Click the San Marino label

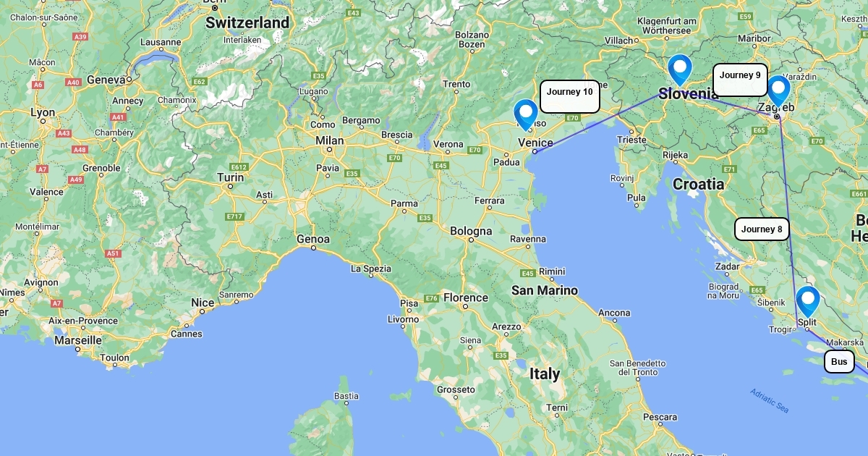pos(545,290)
